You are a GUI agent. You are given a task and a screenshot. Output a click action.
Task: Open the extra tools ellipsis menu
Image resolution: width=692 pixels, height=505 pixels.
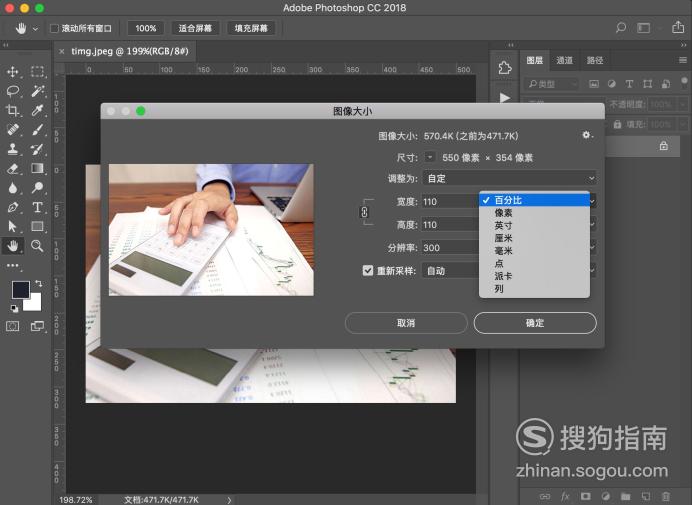tap(13, 265)
